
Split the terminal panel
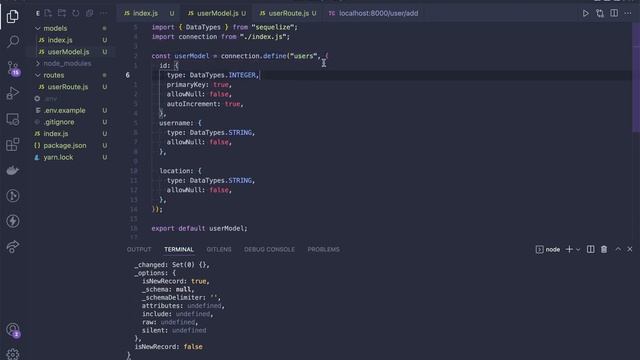[x=591, y=249]
